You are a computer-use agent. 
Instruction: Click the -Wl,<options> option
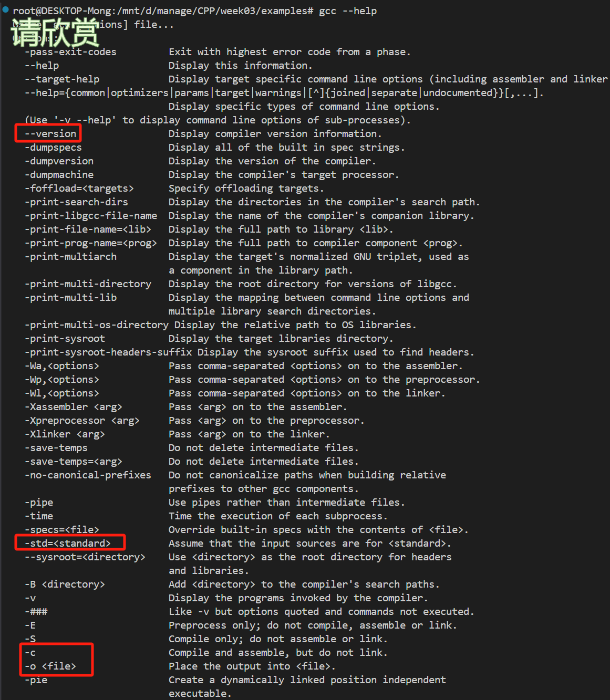62,393
